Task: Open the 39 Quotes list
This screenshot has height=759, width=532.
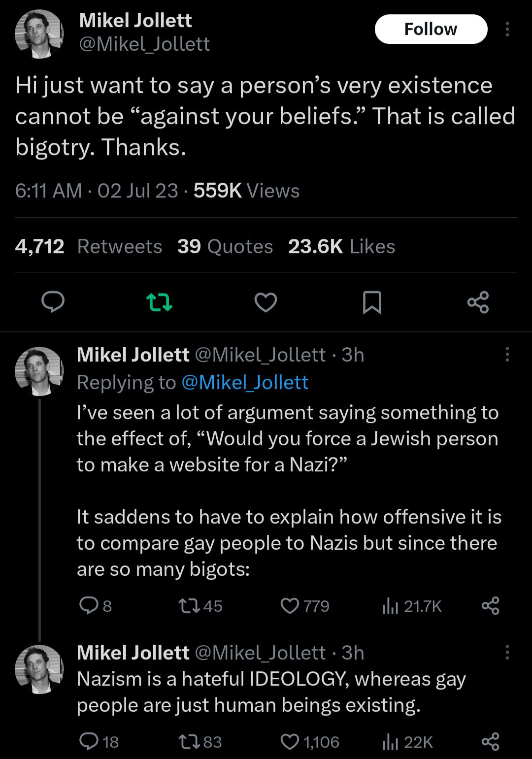Action: point(224,246)
